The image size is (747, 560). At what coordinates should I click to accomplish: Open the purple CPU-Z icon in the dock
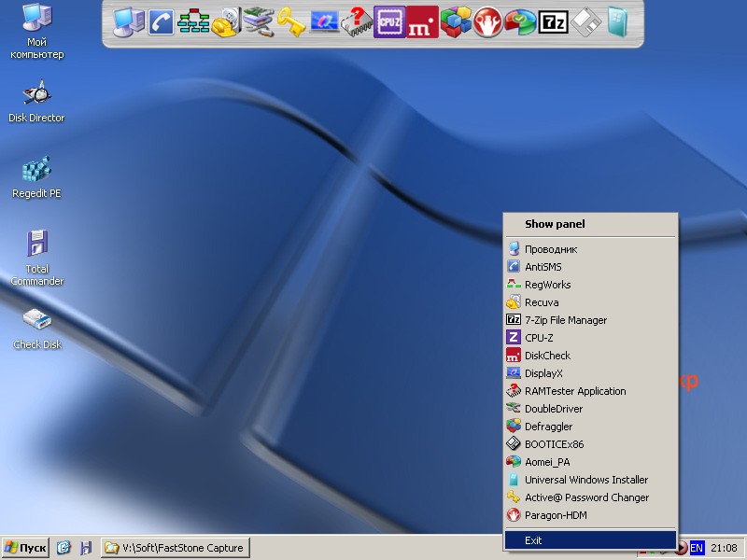[x=389, y=21]
